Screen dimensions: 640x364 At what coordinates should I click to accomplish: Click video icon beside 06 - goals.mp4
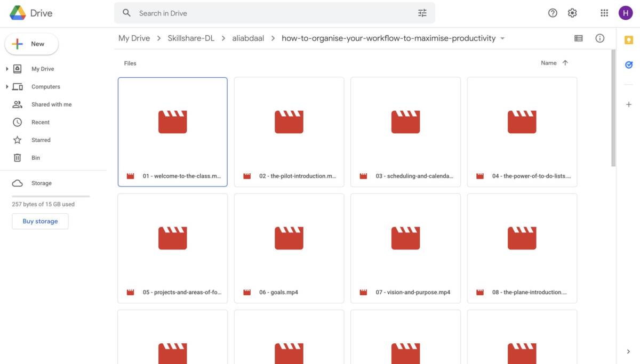(x=247, y=292)
